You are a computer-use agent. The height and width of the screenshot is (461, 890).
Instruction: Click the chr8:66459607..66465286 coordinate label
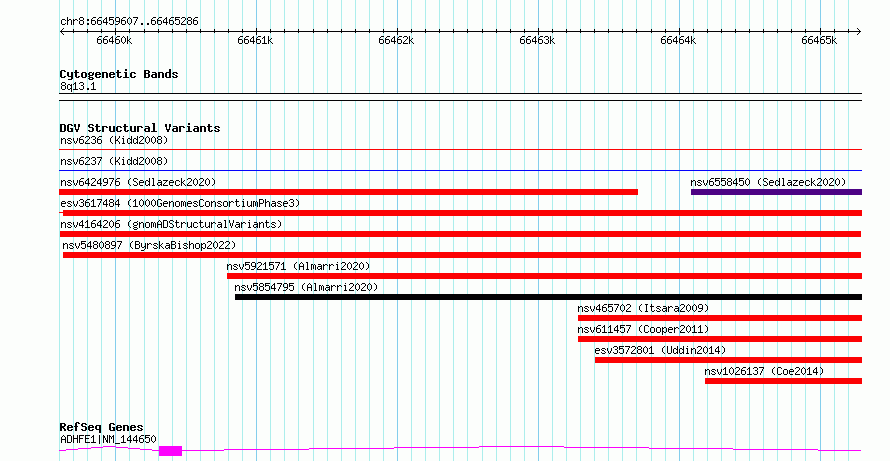[129, 22]
